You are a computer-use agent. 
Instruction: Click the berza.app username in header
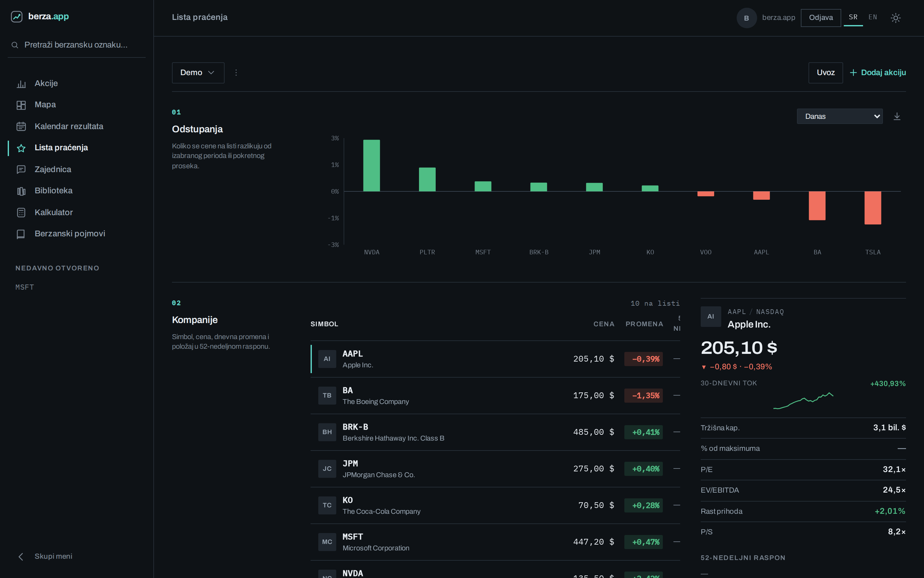779,18
